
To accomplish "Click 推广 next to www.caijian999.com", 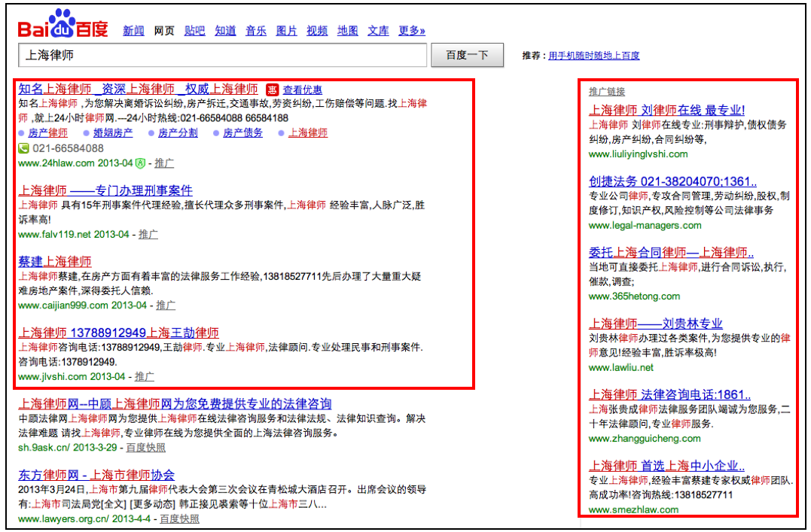I will point(166,306).
